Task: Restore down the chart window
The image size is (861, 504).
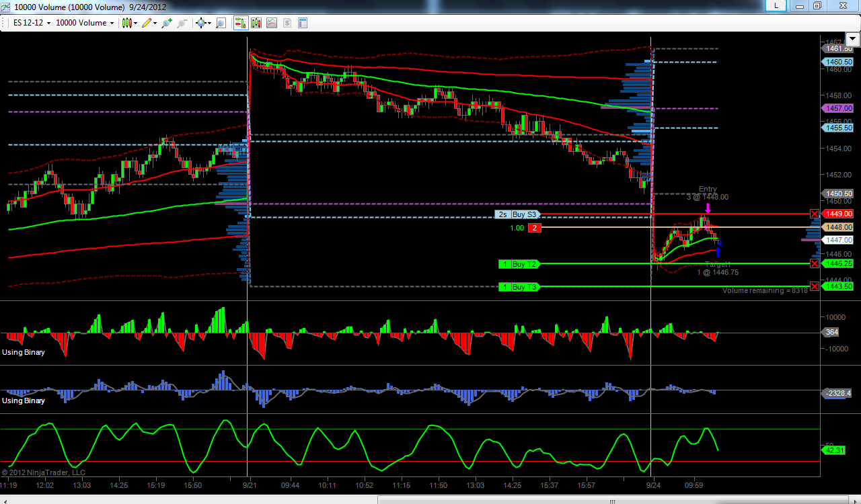Action: click(817, 5)
